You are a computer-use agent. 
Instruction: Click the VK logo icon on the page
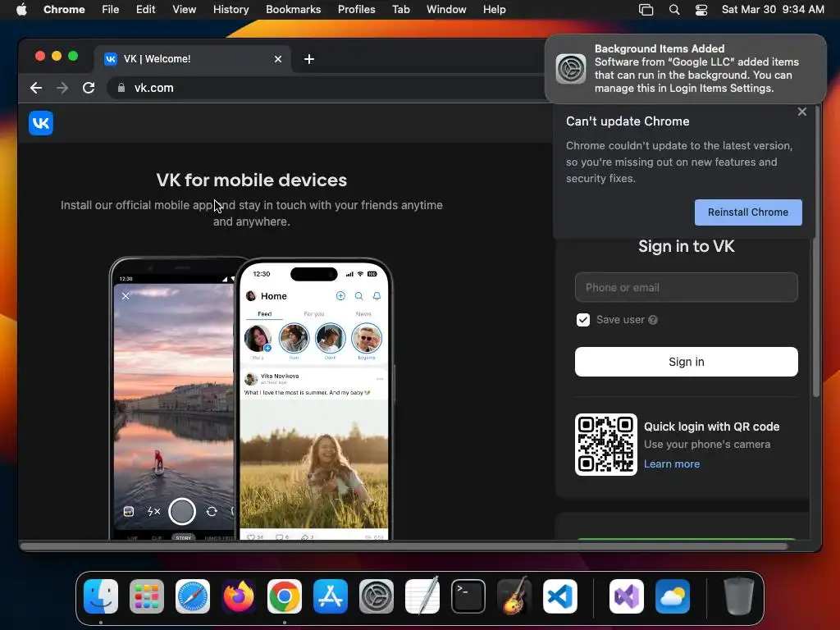(41, 123)
